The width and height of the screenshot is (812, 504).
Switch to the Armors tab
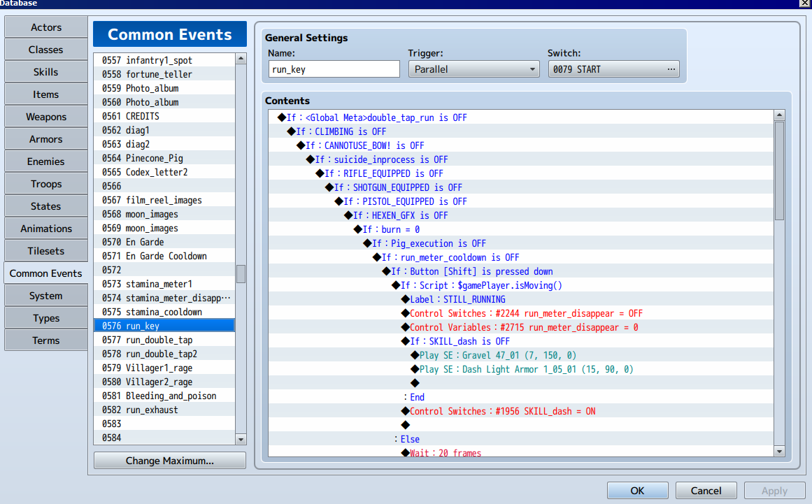[x=46, y=139]
